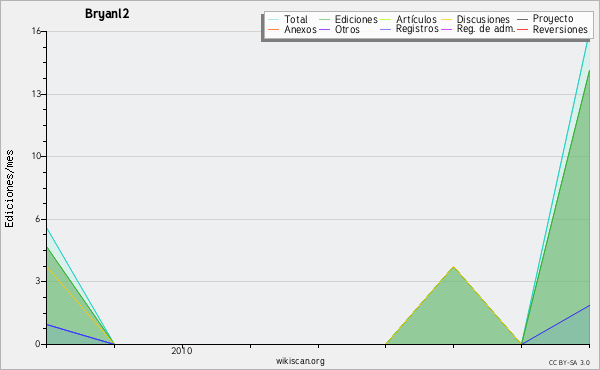Click the red Reversiones legend color line
This screenshot has height=370, width=600.
tap(522, 29)
